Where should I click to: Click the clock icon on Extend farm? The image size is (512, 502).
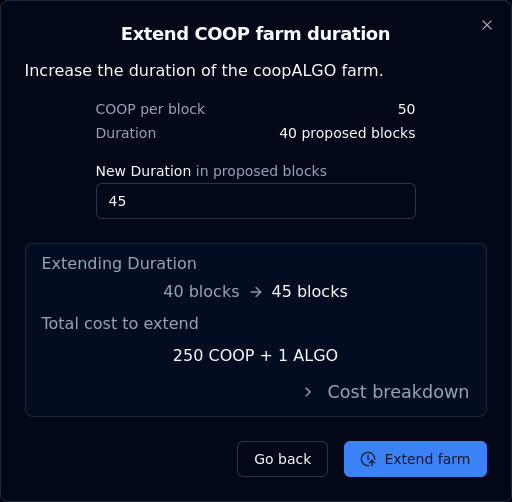tap(368, 459)
